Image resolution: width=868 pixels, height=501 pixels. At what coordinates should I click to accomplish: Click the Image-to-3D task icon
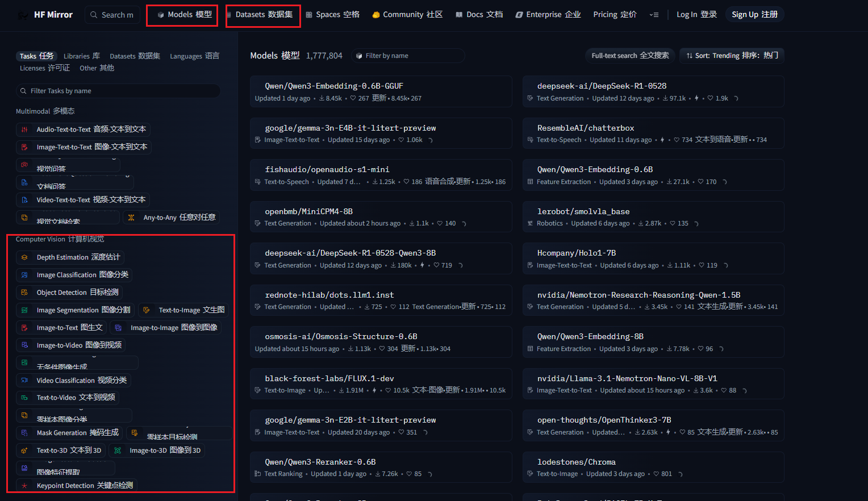click(x=118, y=450)
